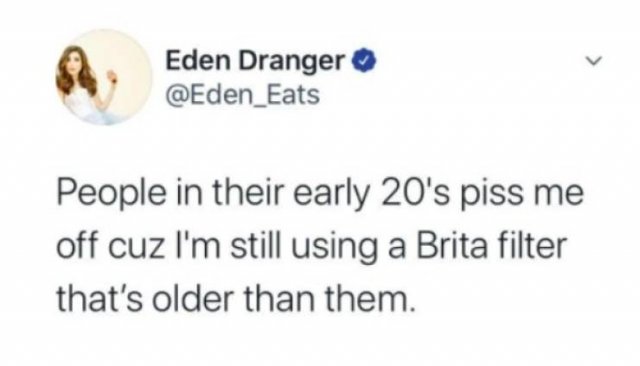Click the blue verified checkmark badge
The width and height of the screenshot is (640, 366).
[x=366, y=61]
